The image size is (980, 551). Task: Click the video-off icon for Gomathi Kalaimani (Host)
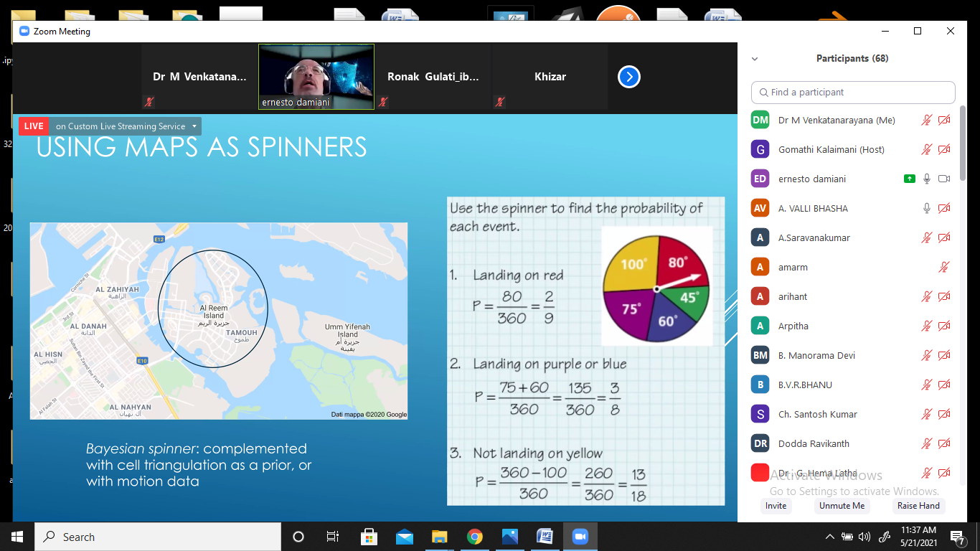[x=944, y=150]
